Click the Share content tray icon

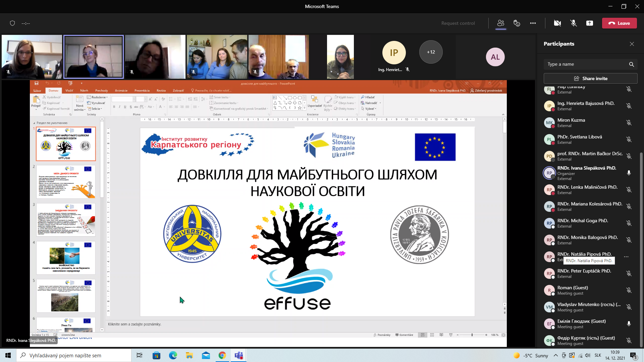click(x=589, y=23)
